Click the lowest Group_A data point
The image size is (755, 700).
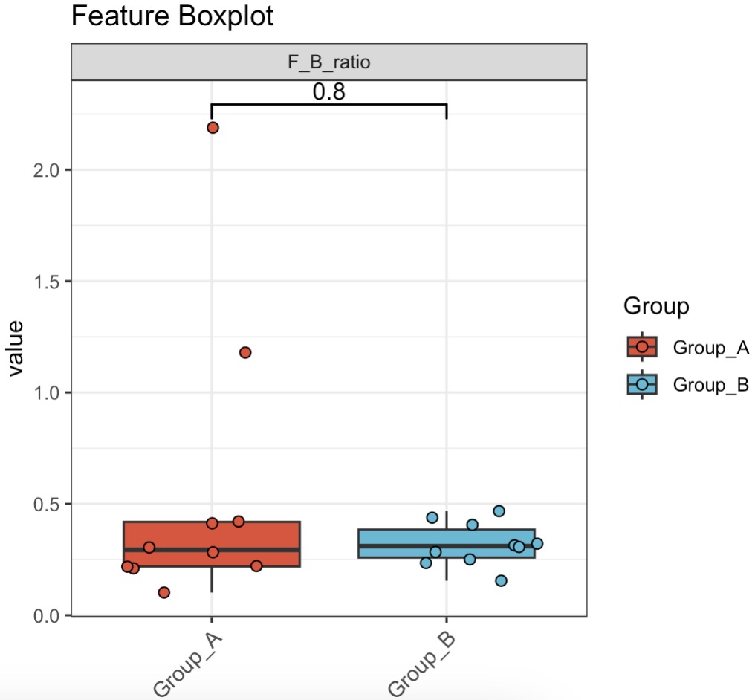pyautogui.click(x=164, y=592)
